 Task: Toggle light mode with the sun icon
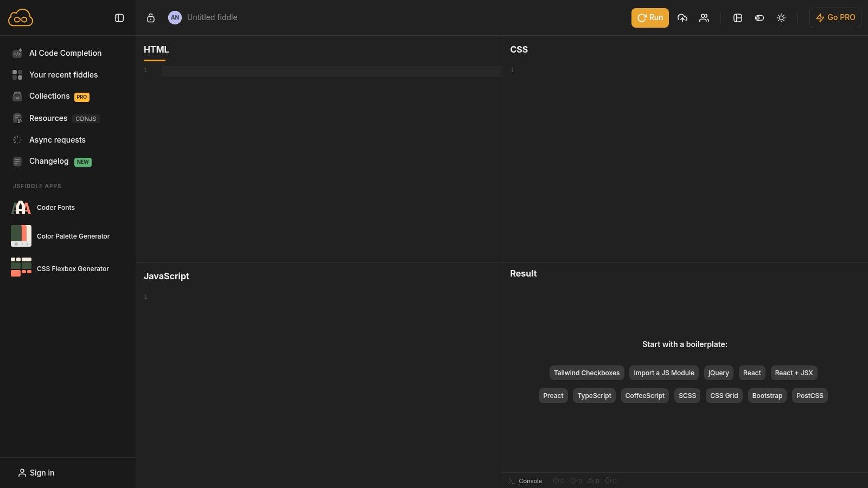(x=781, y=18)
